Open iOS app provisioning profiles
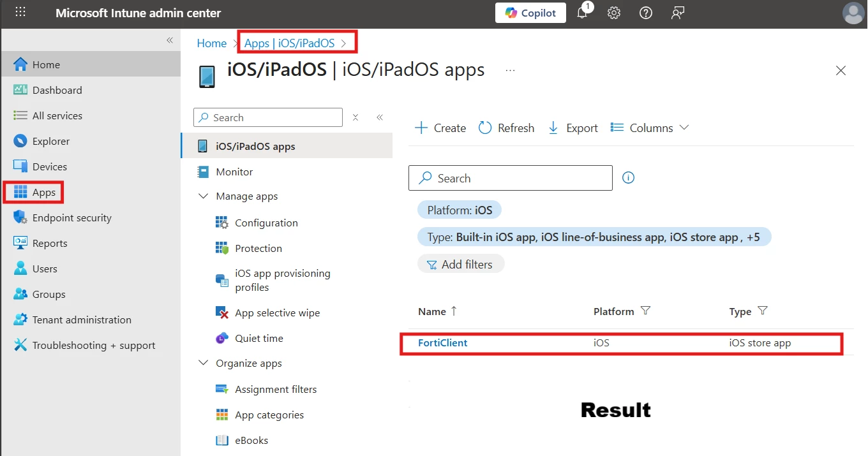 tap(283, 280)
